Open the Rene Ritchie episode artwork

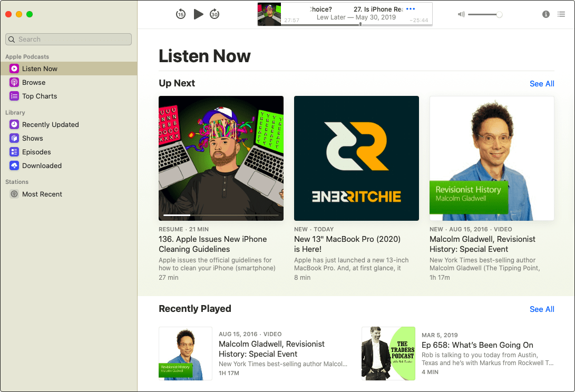tap(356, 158)
